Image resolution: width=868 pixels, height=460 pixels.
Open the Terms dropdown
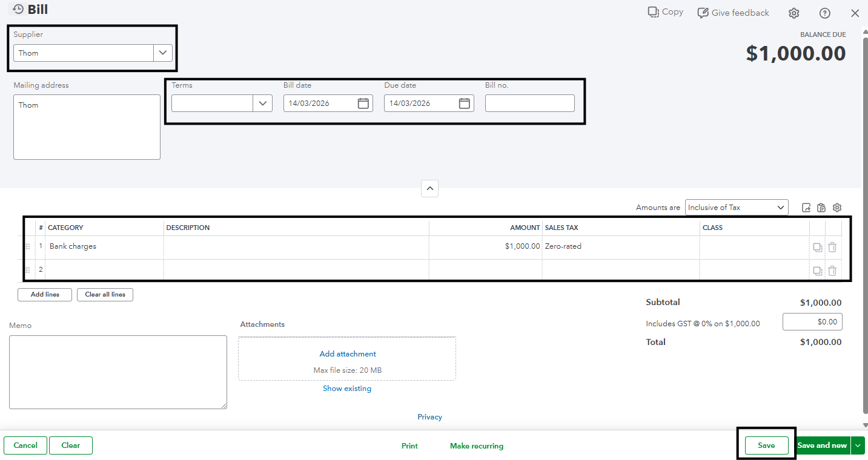(x=262, y=103)
